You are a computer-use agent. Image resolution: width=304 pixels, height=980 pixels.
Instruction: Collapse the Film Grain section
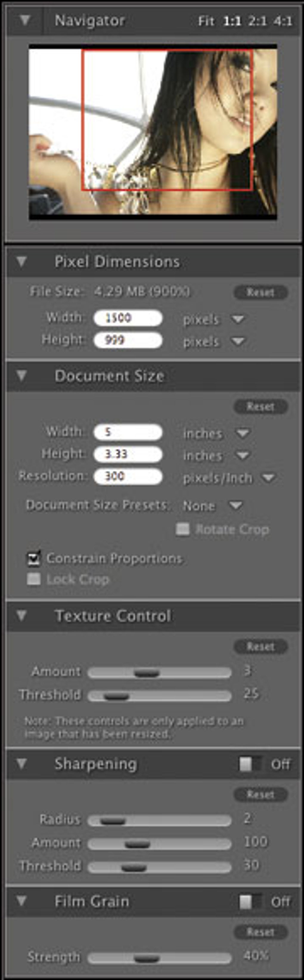[x=22, y=901]
